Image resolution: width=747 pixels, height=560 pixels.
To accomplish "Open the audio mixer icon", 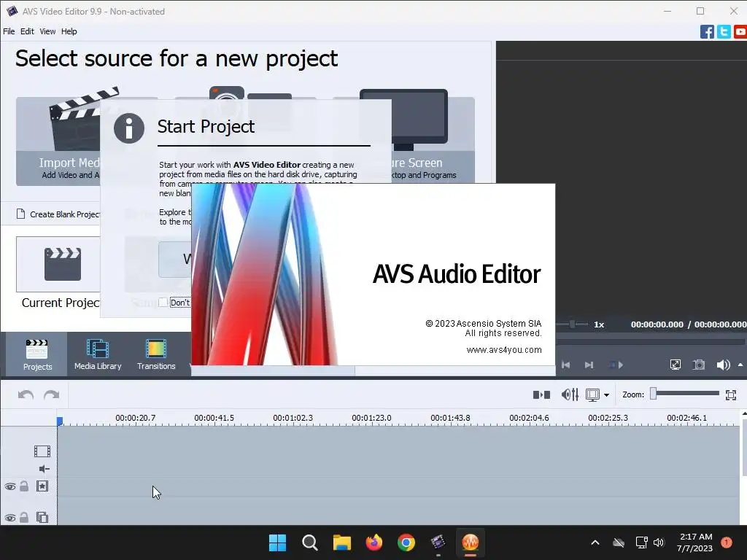I will coord(570,394).
